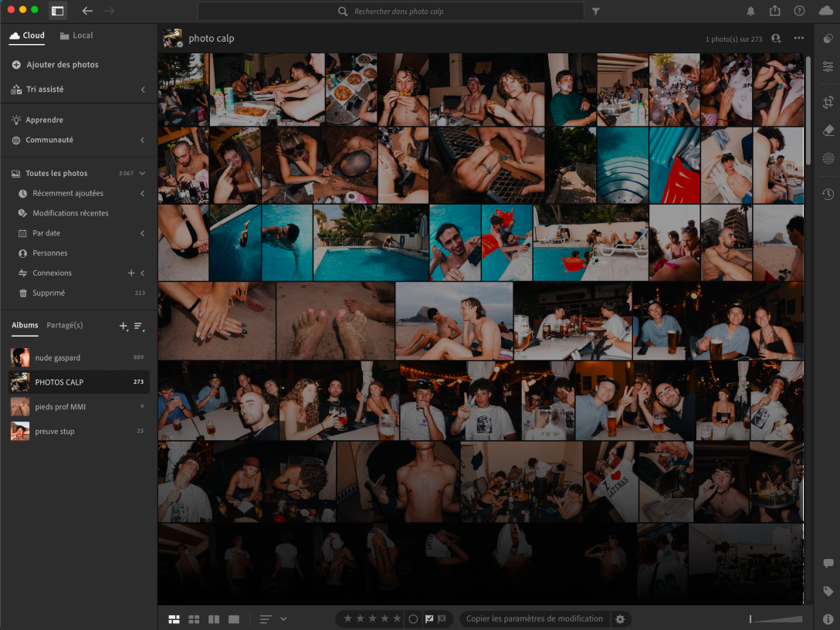Show the version History panel
The height and width of the screenshot is (630, 840).
(828, 194)
